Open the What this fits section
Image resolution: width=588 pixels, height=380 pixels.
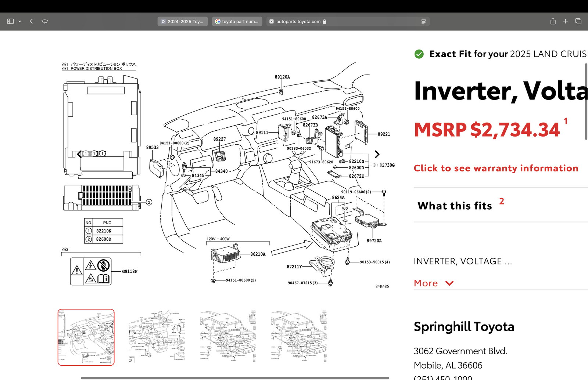(x=455, y=206)
